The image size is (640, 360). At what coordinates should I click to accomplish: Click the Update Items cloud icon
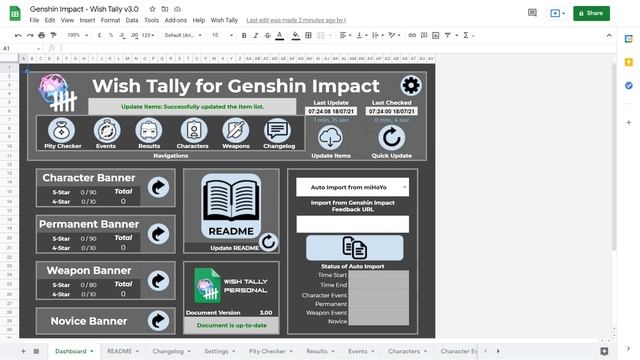click(x=330, y=138)
